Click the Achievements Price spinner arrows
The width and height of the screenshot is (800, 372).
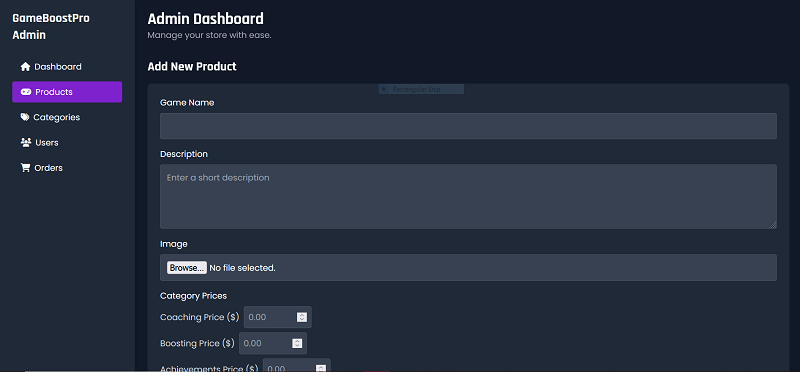point(321,368)
